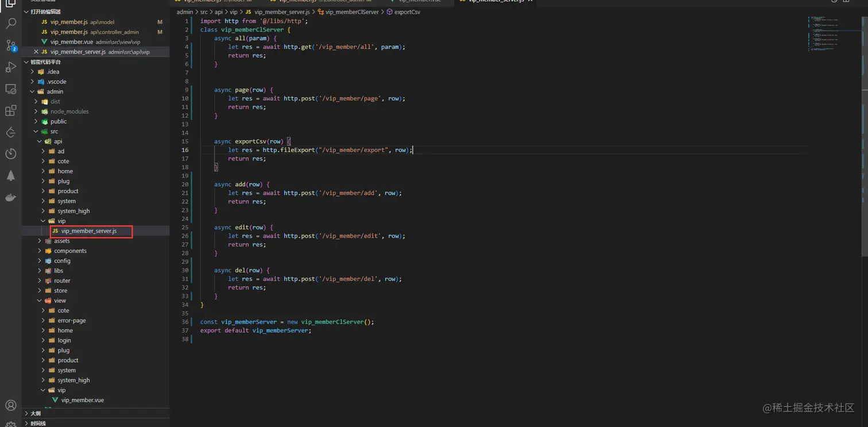The width and height of the screenshot is (868, 427).
Task: Expand the error-page folder
Action: click(x=43, y=321)
